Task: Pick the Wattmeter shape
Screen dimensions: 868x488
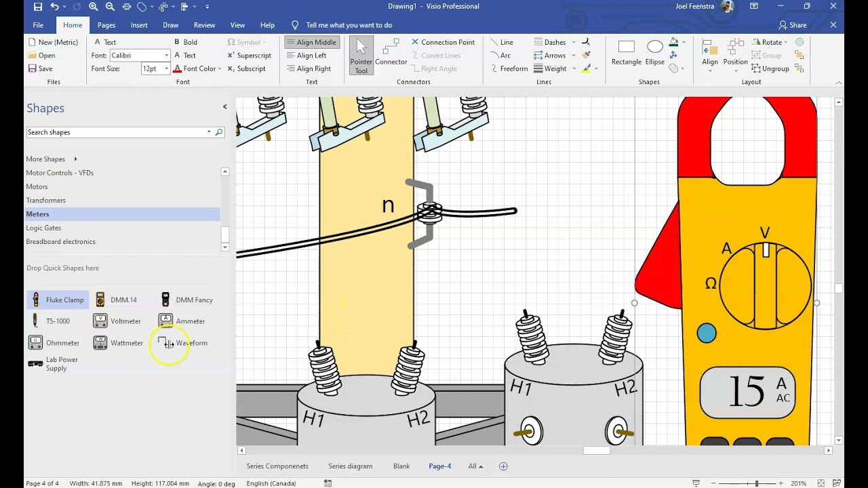Action: pyautogui.click(x=119, y=343)
